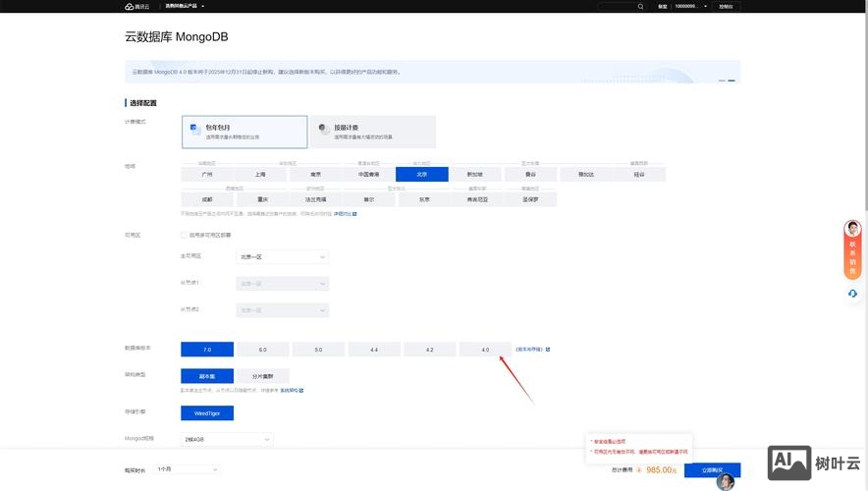This screenshot has width=868, height=491.
Task: Select 副本集 architecture type
Action: (207, 376)
